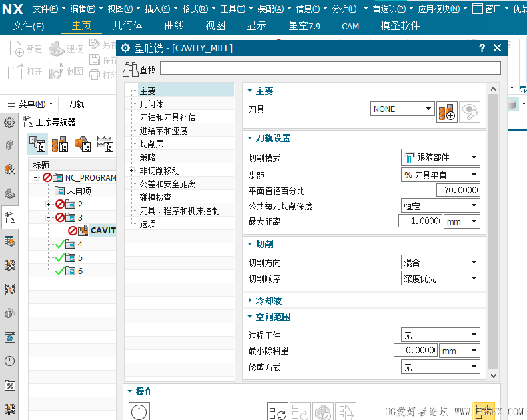Click the 查找 search input field
This screenshot has height=420, width=527.
tap(330, 68)
